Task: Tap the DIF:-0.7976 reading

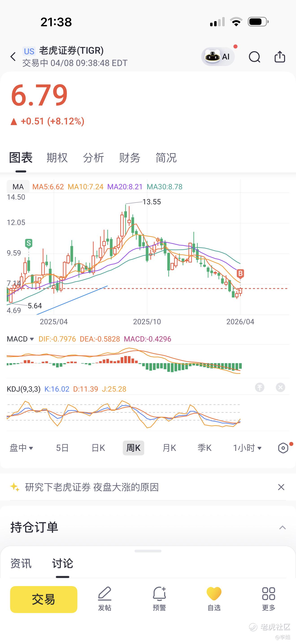Action: point(57,339)
